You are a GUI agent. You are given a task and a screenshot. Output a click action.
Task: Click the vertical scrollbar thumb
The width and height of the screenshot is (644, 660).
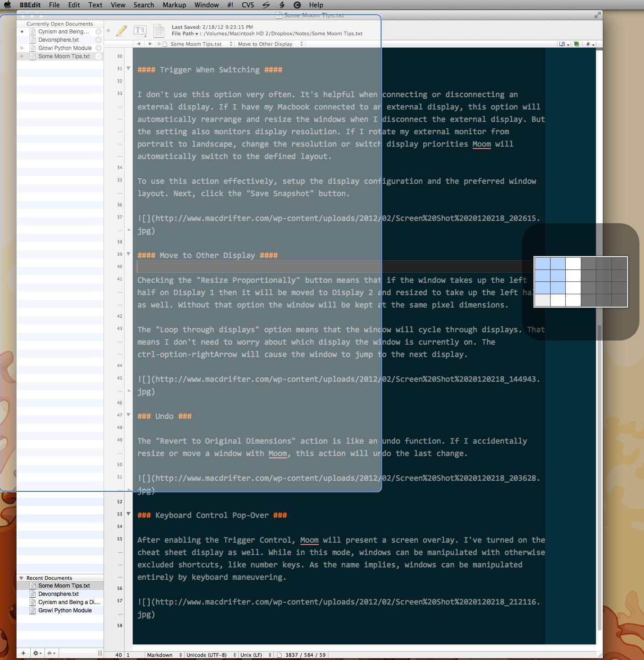click(x=599, y=478)
